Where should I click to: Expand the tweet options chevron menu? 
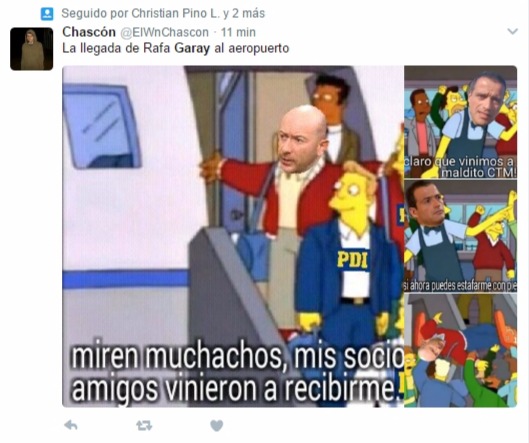[512, 32]
